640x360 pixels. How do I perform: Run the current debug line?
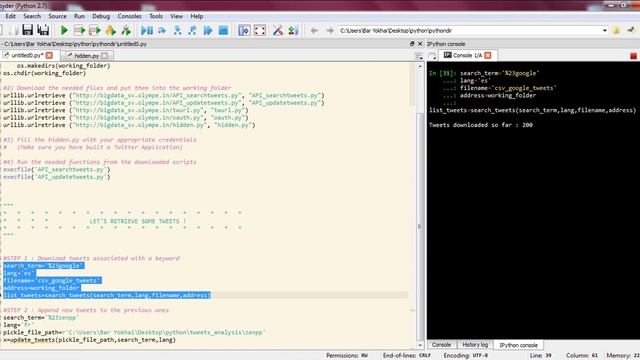click(x=162, y=30)
